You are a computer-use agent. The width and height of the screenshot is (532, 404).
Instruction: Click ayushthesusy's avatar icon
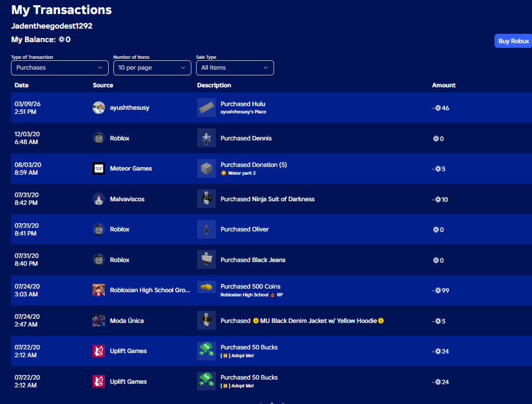(99, 108)
